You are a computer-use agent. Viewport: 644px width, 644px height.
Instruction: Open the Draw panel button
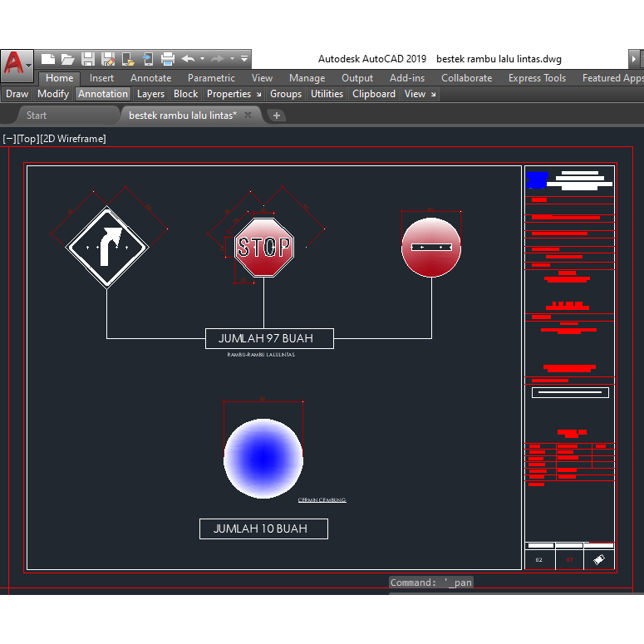17,94
